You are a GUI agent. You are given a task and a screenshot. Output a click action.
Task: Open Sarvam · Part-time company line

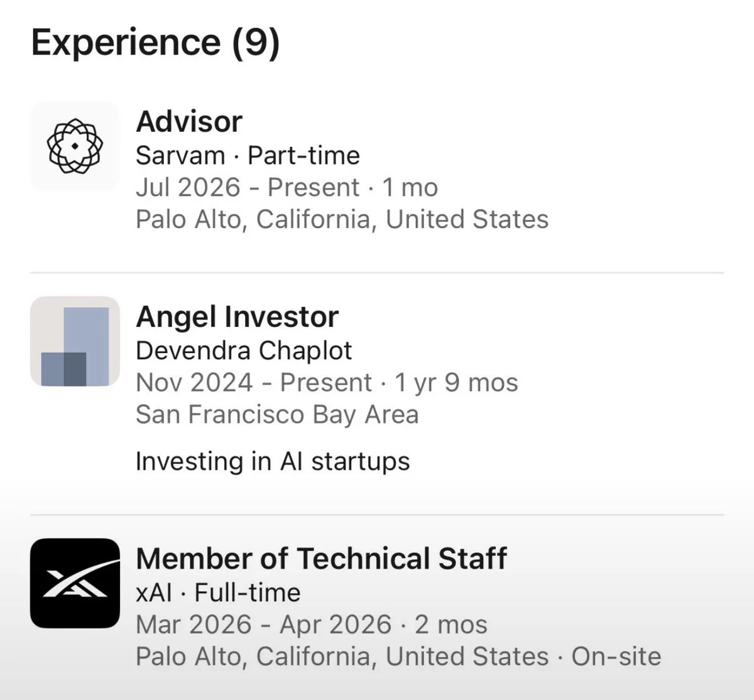click(248, 155)
